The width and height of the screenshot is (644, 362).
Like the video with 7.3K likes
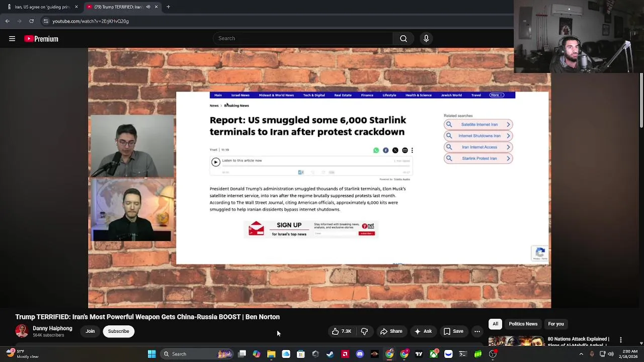point(342,331)
